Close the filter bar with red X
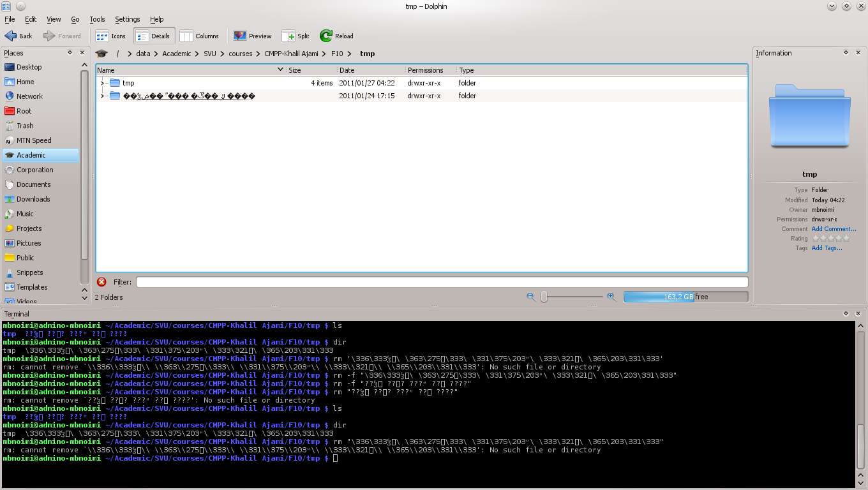This screenshot has height=490, width=868. [101, 282]
